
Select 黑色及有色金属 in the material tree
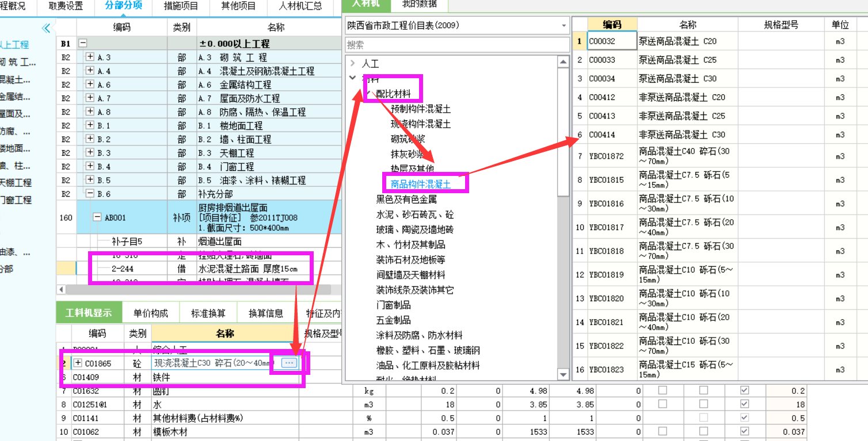click(x=406, y=200)
